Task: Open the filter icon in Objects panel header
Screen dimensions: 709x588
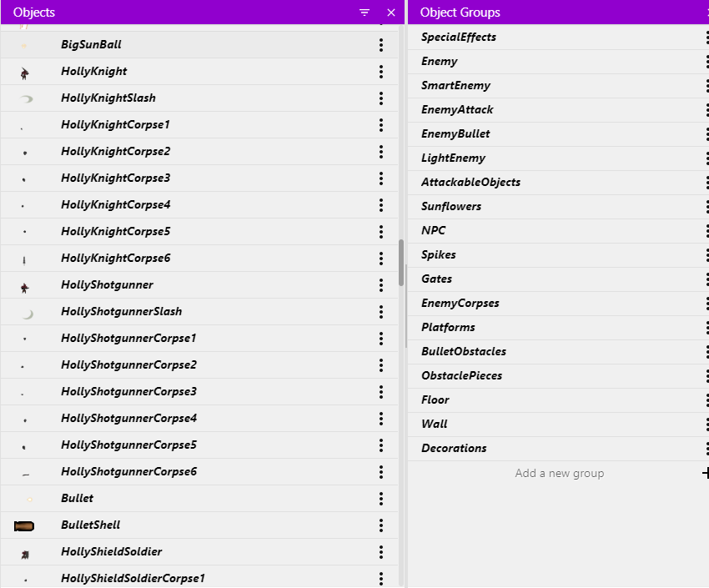Action: pos(365,13)
